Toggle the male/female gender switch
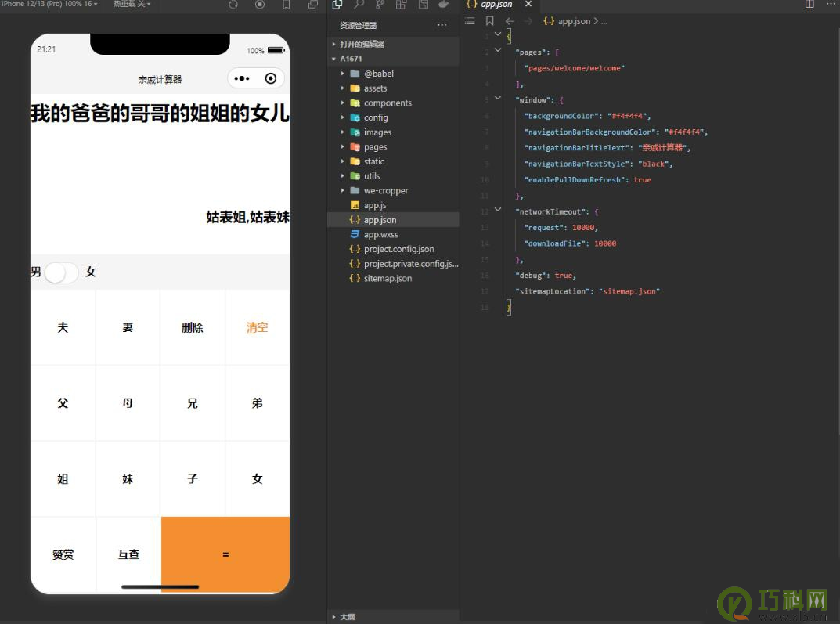This screenshot has width=840, height=624. tap(62, 272)
